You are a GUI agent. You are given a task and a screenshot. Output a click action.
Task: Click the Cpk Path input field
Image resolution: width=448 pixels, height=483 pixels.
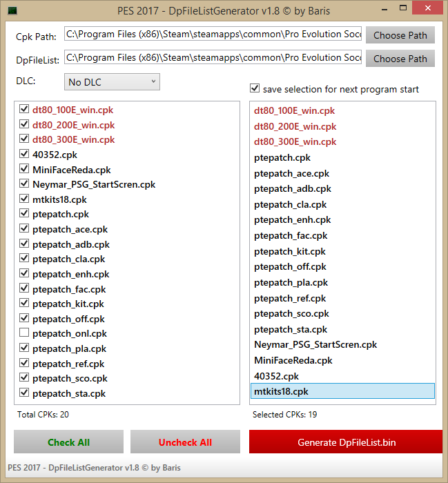213,34
